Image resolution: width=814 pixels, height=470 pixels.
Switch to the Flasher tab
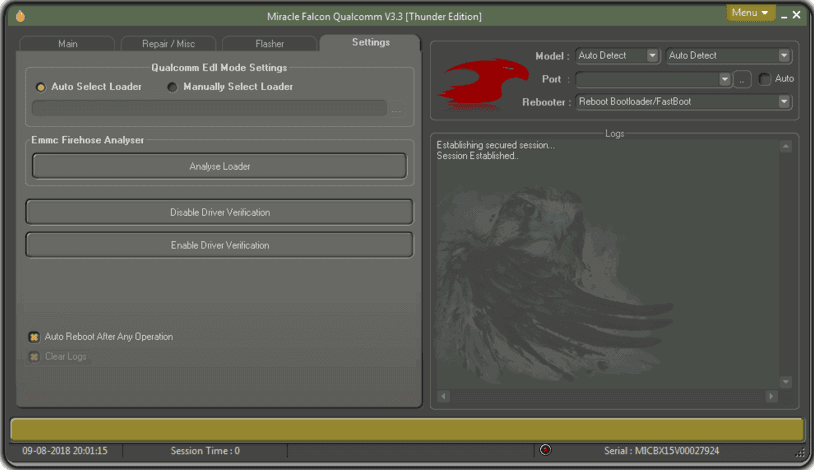click(x=269, y=44)
